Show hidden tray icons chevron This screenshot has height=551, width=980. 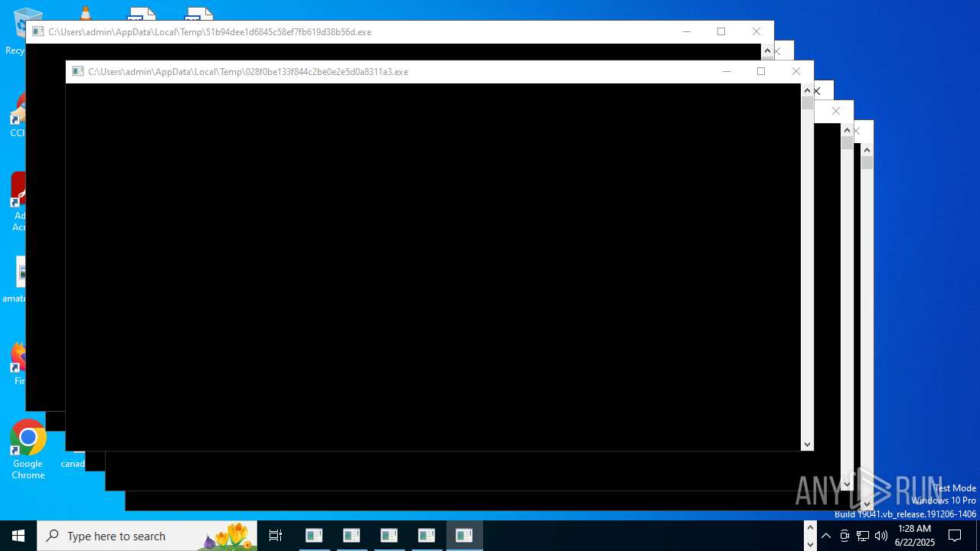[x=826, y=536]
